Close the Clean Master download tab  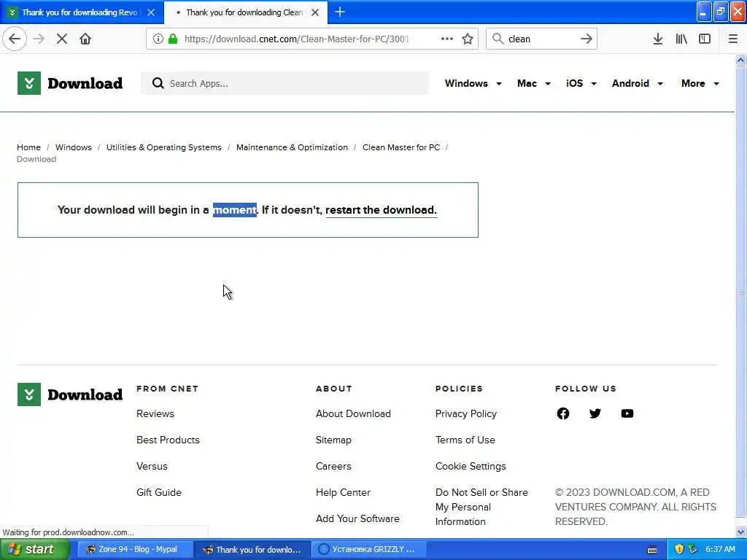pyautogui.click(x=315, y=12)
